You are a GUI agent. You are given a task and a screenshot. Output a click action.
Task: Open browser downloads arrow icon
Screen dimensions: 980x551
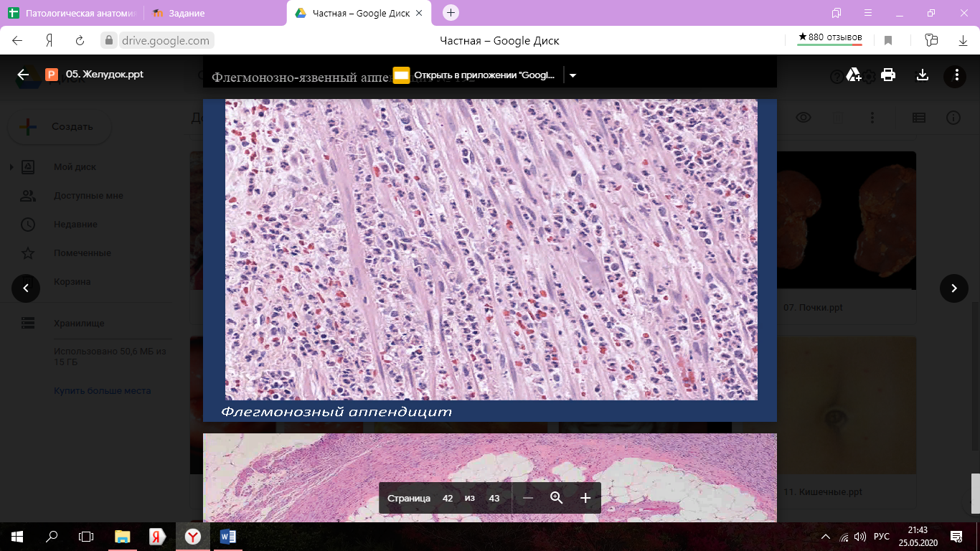(963, 41)
